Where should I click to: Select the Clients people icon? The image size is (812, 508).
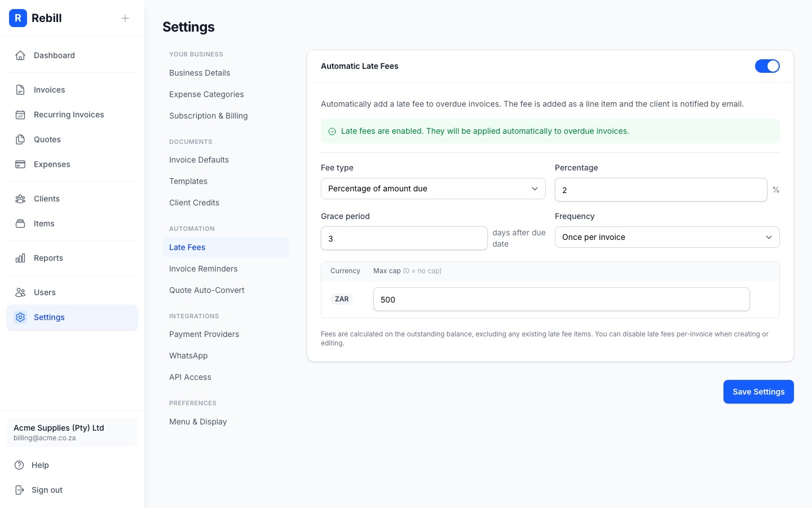pos(20,199)
